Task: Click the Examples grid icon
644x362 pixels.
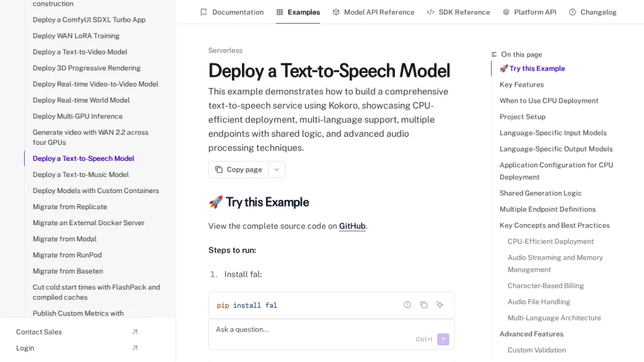Action: [280, 12]
